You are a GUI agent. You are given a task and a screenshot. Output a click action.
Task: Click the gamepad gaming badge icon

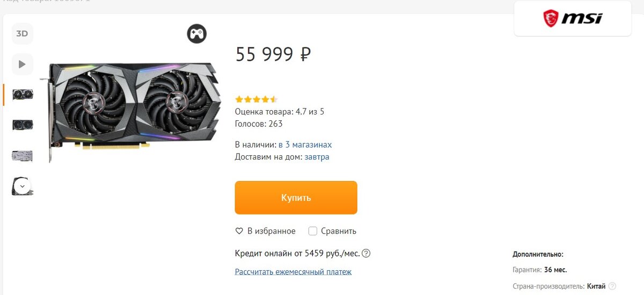point(196,34)
